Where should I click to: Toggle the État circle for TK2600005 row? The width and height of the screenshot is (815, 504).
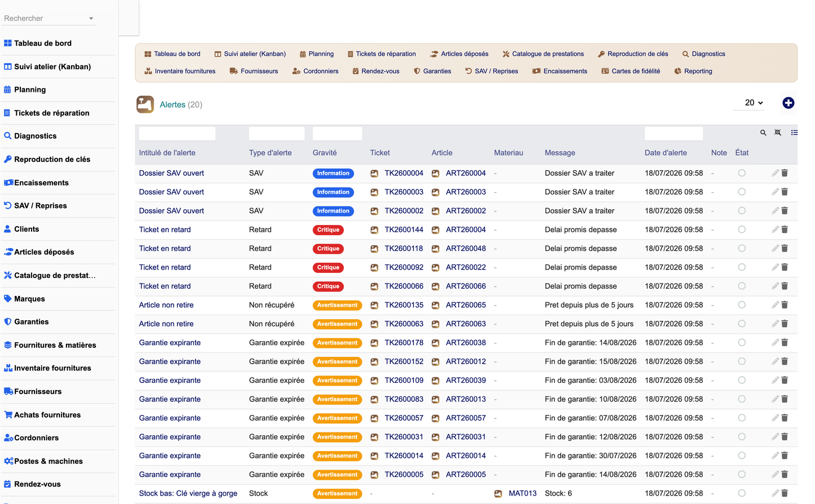tap(742, 475)
